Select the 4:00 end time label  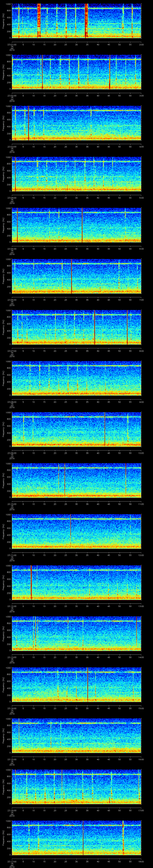click(141, 147)
